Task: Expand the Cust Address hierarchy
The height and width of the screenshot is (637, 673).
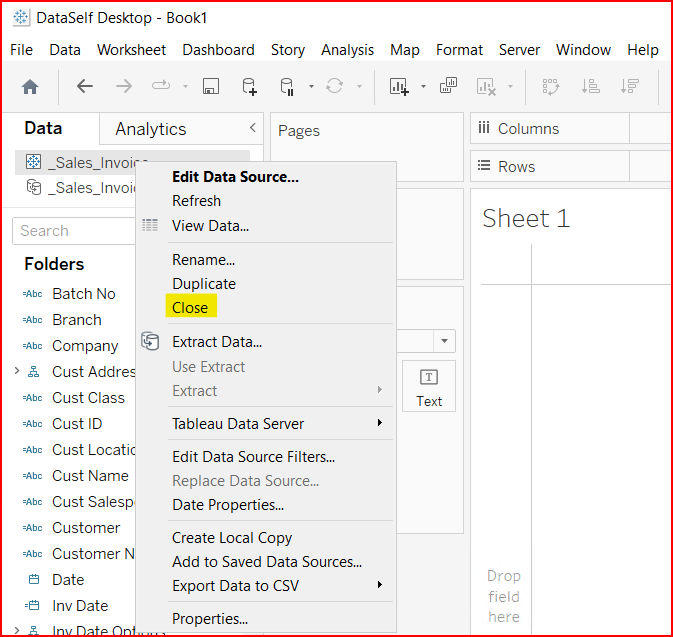Action: coord(16,372)
